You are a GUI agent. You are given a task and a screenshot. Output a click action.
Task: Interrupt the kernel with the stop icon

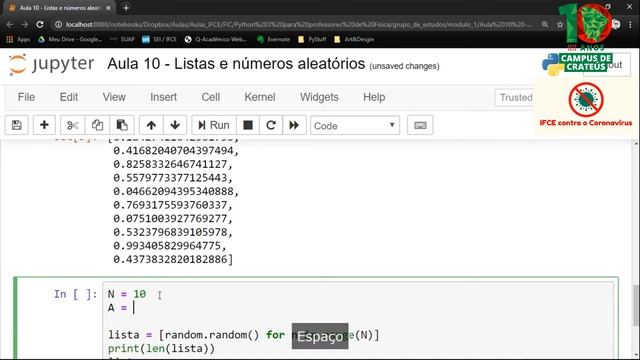(x=248, y=125)
